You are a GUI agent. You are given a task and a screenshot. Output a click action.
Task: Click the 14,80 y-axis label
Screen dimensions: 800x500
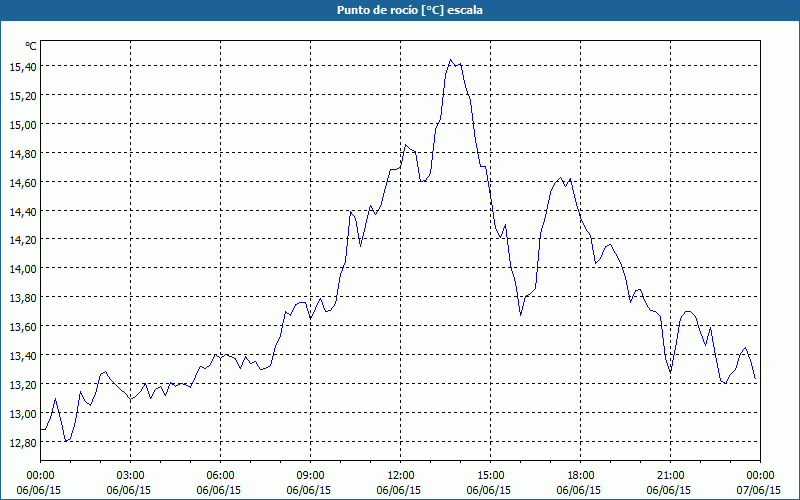(x=23, y=154)
